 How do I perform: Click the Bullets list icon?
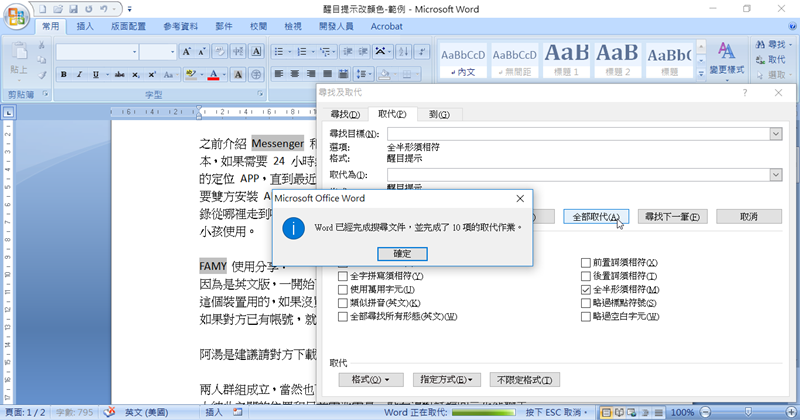pos(279,52)
